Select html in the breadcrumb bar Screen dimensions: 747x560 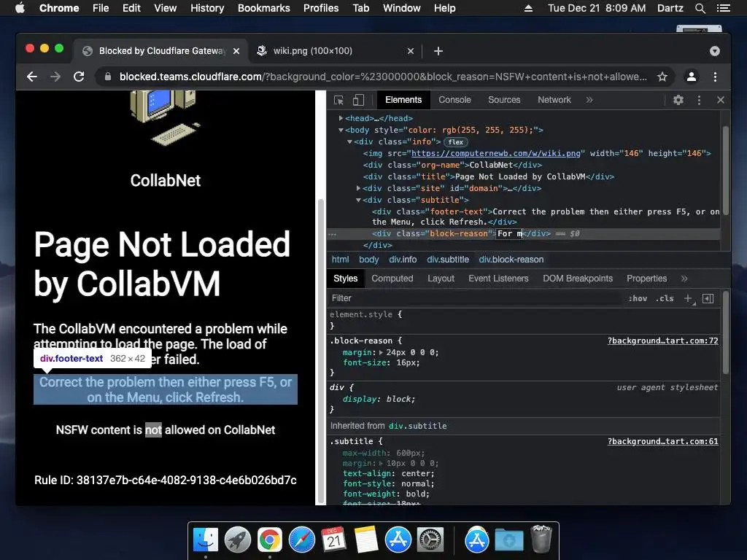click(340, 260)
